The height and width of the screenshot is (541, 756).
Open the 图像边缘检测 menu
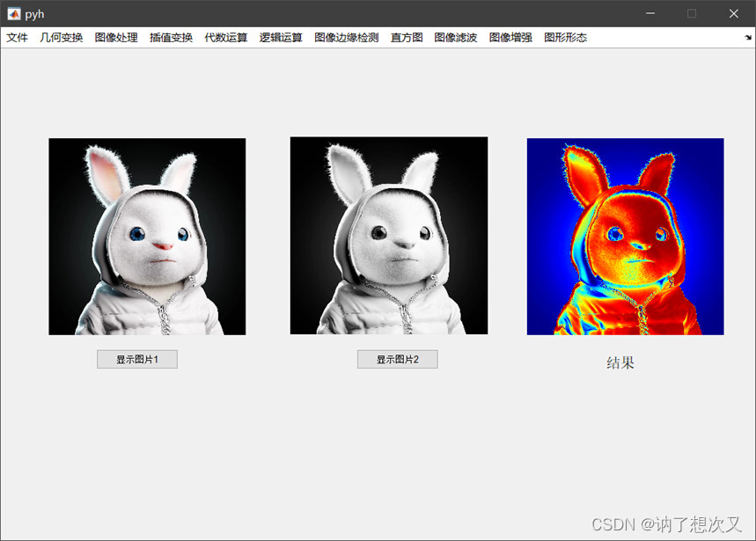coord(347,38)
